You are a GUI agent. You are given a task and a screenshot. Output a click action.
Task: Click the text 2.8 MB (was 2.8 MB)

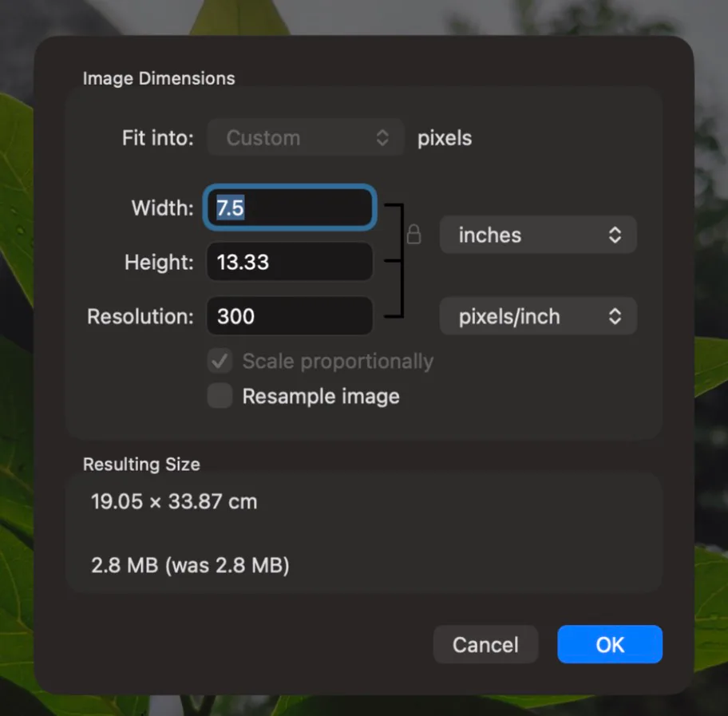tap(190, 565)
